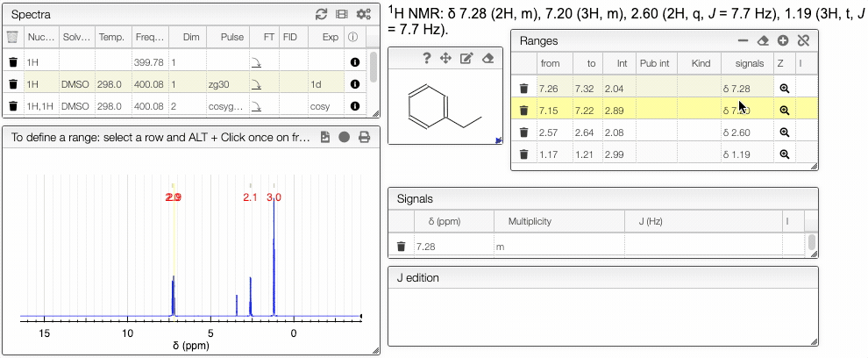
Task: Show info for the cosy spectrum
Action: [355, 106]
